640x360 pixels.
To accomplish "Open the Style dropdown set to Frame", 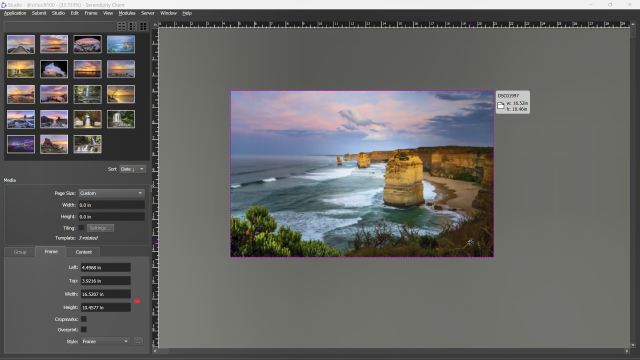I will [106, 341].
